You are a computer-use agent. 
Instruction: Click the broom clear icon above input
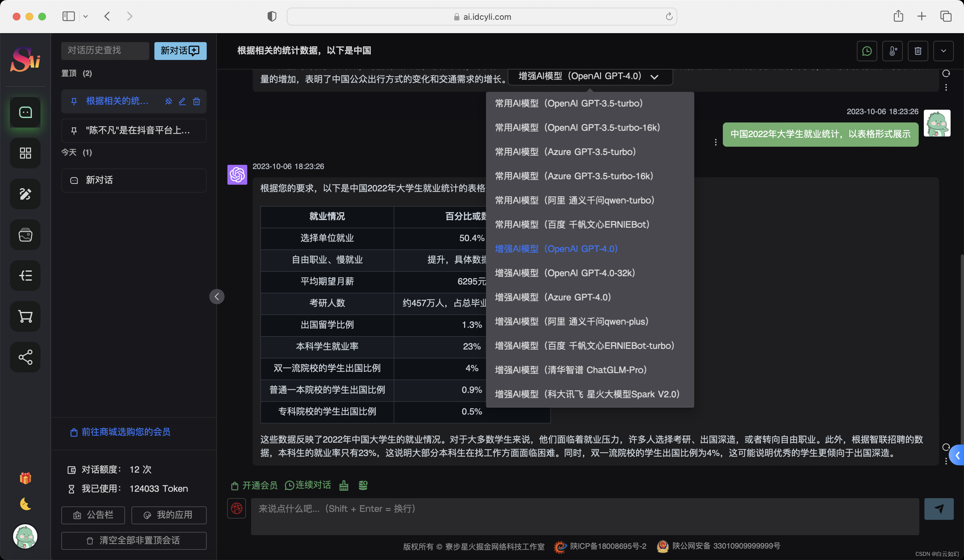coord(344,485)
